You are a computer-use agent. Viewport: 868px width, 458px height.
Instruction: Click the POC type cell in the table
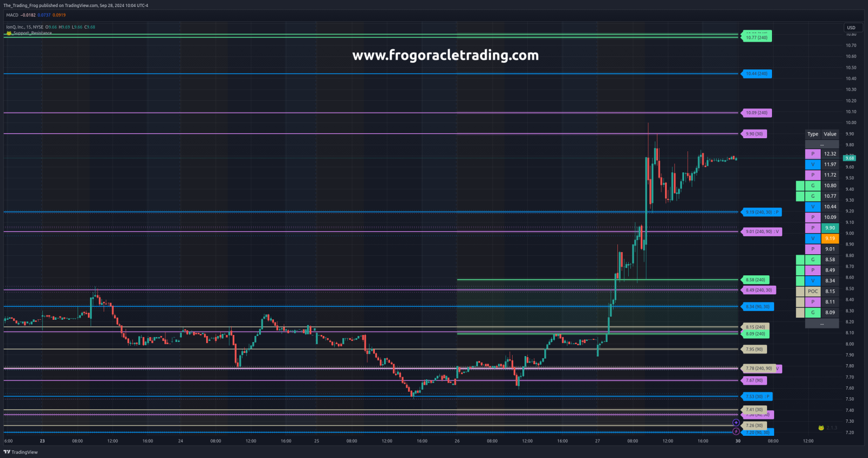(813, 292)
